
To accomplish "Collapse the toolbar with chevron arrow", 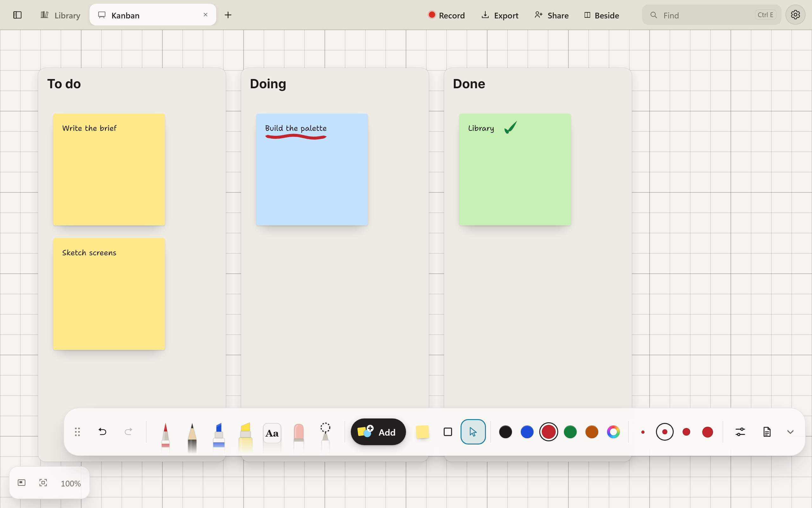I will (x=790, y=432).
